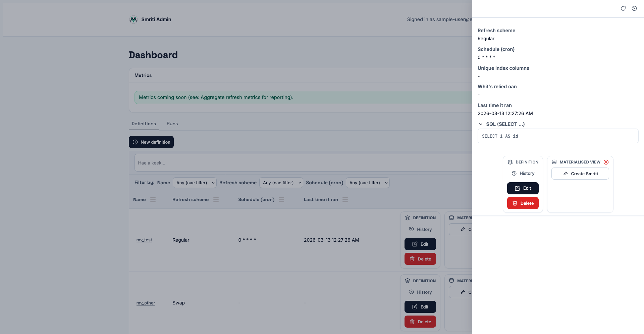The width and height of the screenshot is (644, 334).
Task: Open Refresh scheme column menu icon
Action: coord(216,200)
